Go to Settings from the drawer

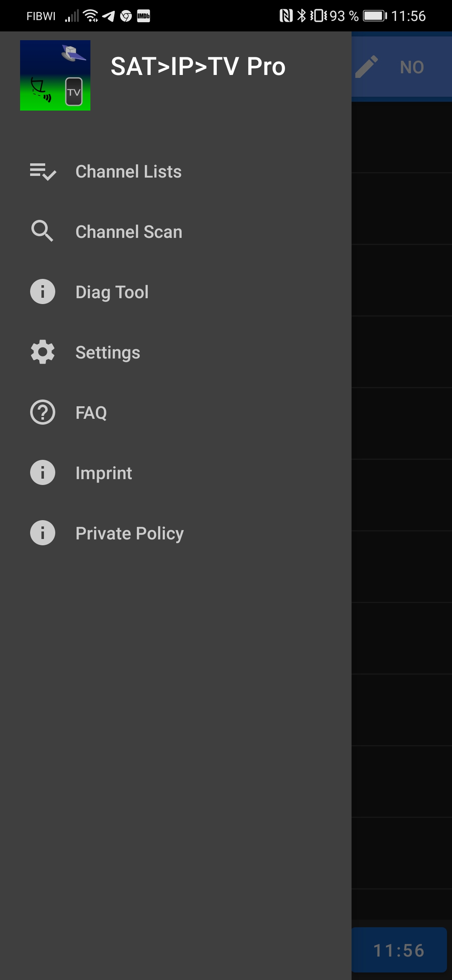click(x=108, y=353)
